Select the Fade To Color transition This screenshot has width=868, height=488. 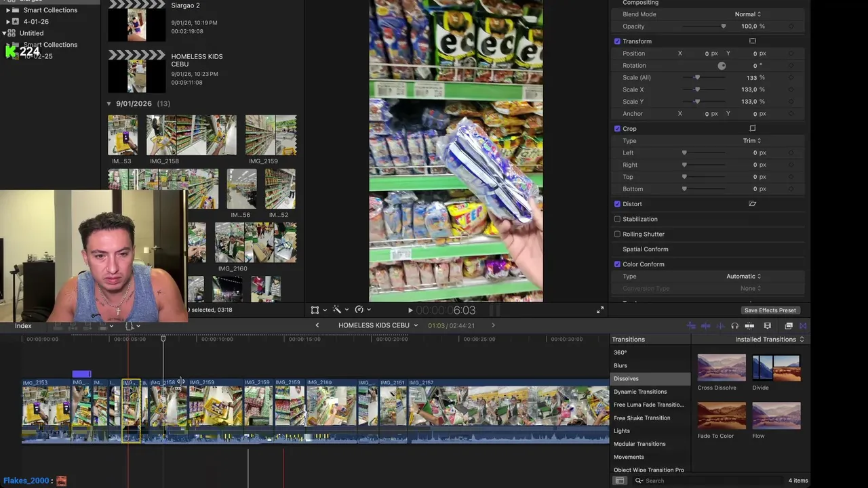722,415
